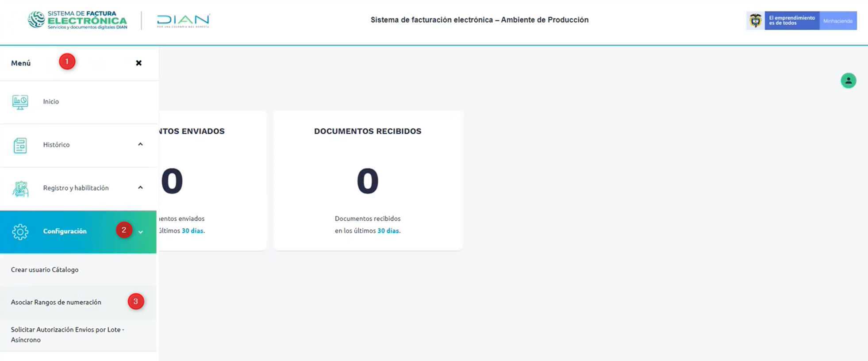Go to Inicio menu item
Viewport: 868px width, 361px height.
pos(51,101)
